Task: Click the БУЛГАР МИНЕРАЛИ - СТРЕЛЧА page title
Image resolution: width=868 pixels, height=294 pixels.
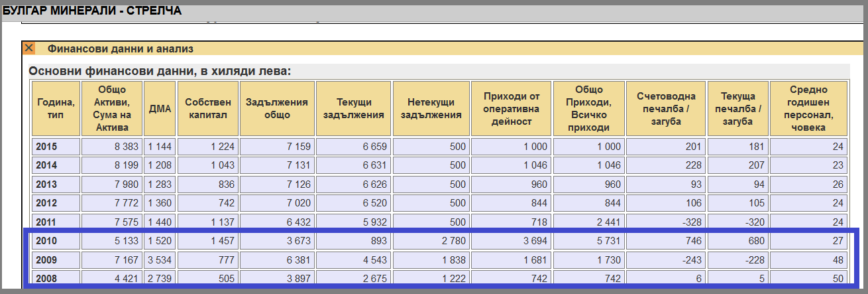Action: [92, 11]
